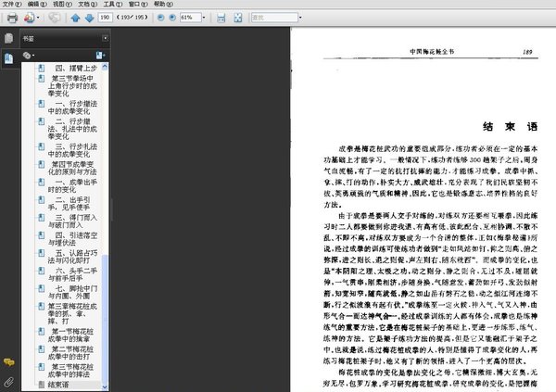Select bookmark 第四节成拳变化的原则与方法
Image resolution: width=556 pixels, height=392 pixels.
pyautogui.click(x=72, y=168)
